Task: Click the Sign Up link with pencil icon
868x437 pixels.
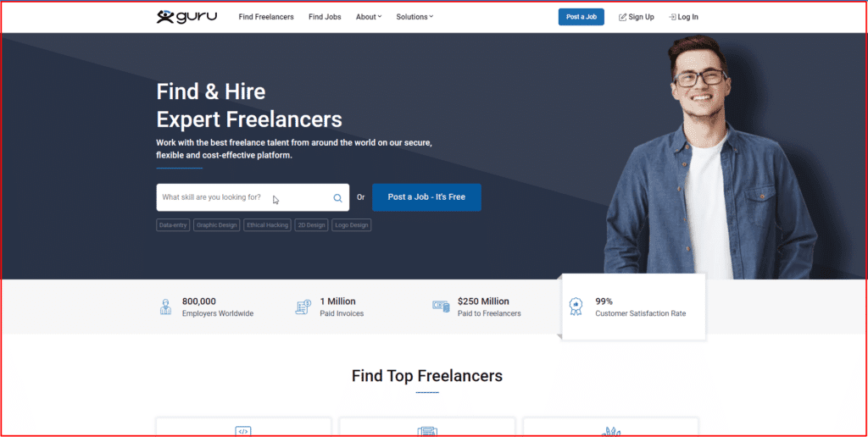Action: pos(637,17)
